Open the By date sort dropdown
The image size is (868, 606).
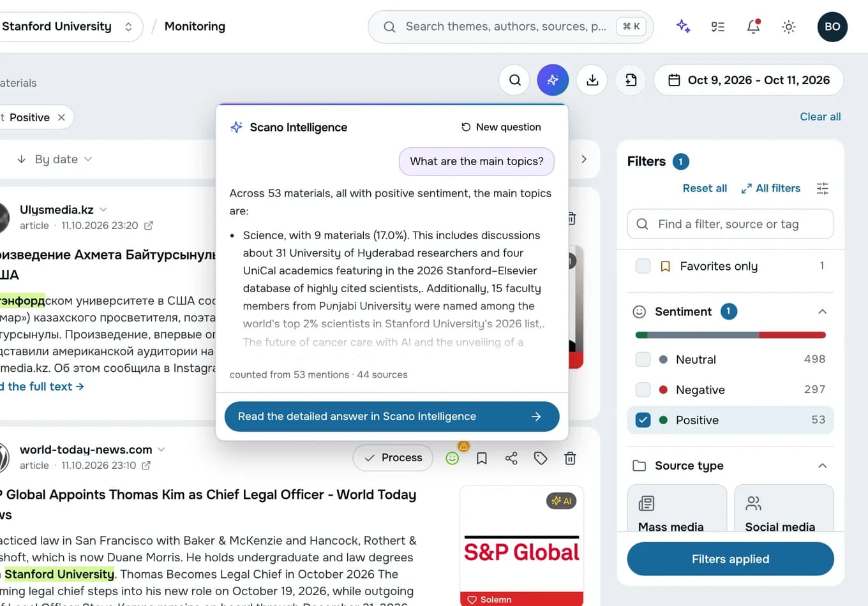point(55,159)
